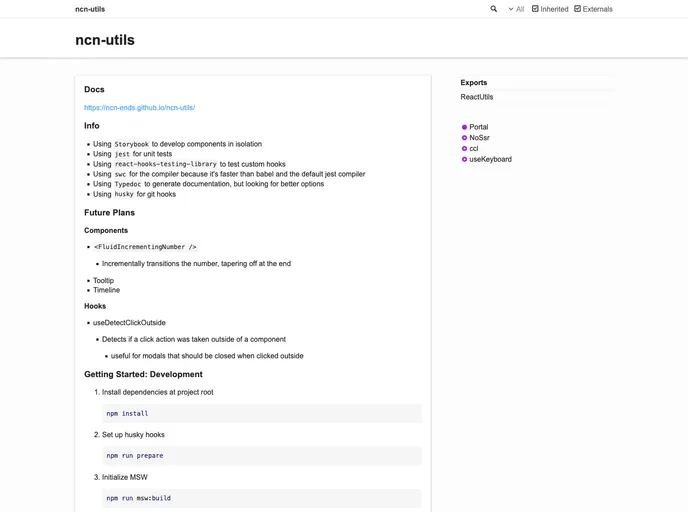Open the ncn-ends.github.io docs link
Image resolution: width=688 pixels, height=512 pixels.
(x=139, y=107)
